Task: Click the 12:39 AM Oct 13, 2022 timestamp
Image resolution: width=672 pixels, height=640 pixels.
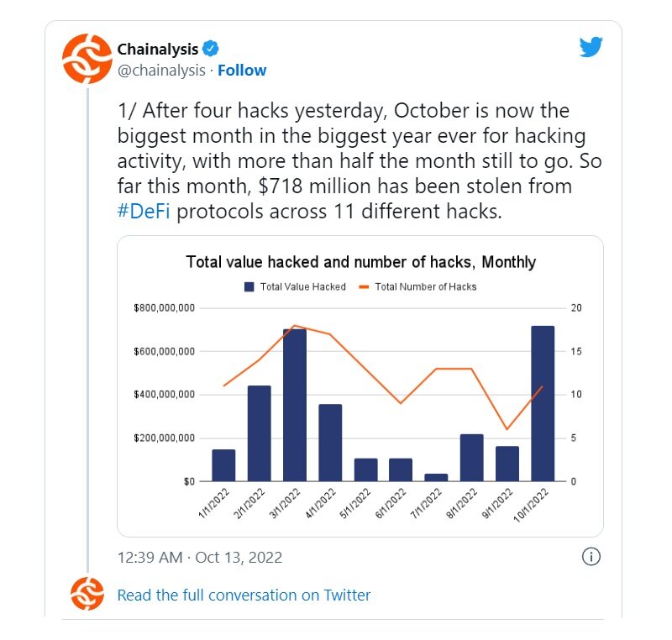Action: tap(200, 558)
